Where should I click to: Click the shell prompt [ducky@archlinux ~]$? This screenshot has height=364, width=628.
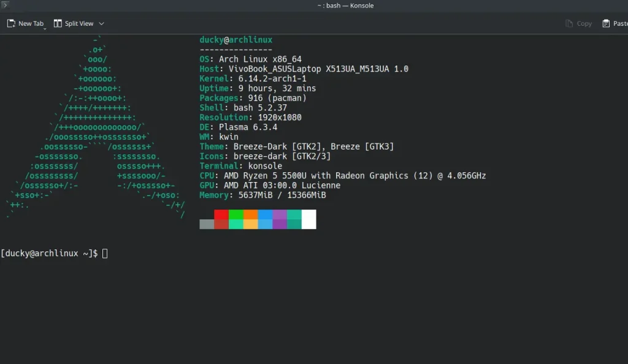(49, 253)
